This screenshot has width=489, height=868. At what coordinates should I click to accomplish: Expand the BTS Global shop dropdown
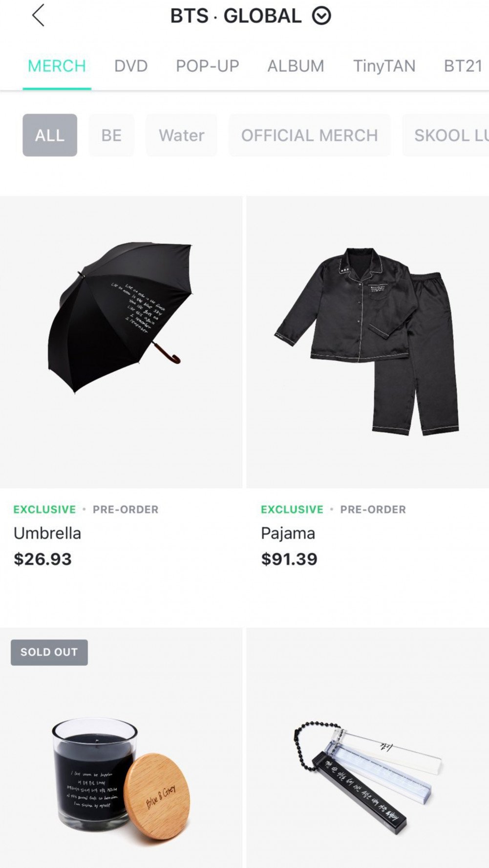321,16
